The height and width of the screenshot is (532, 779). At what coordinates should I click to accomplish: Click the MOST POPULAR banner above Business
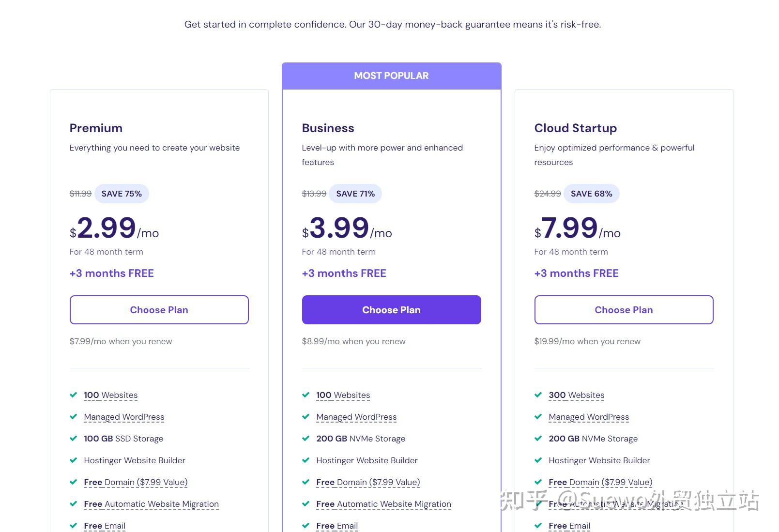[391, 76]
